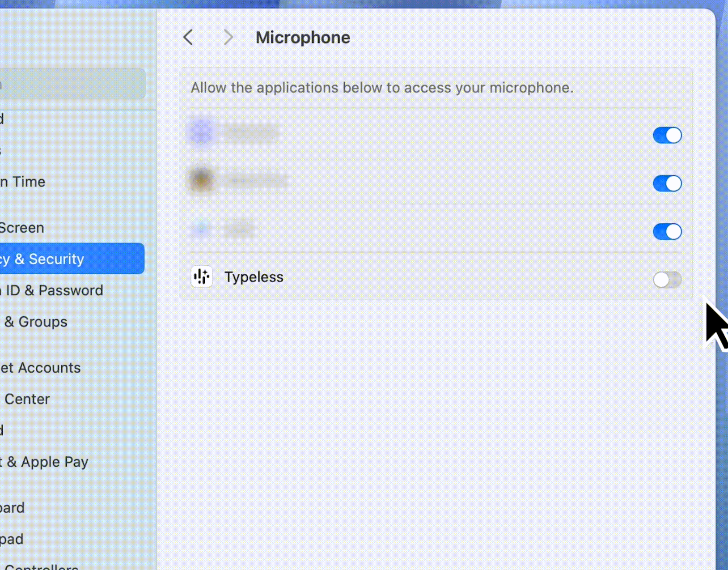Disable the second app's microphone toggle
This screenshot has width=728, height=570.
click(x=667, y=183)
